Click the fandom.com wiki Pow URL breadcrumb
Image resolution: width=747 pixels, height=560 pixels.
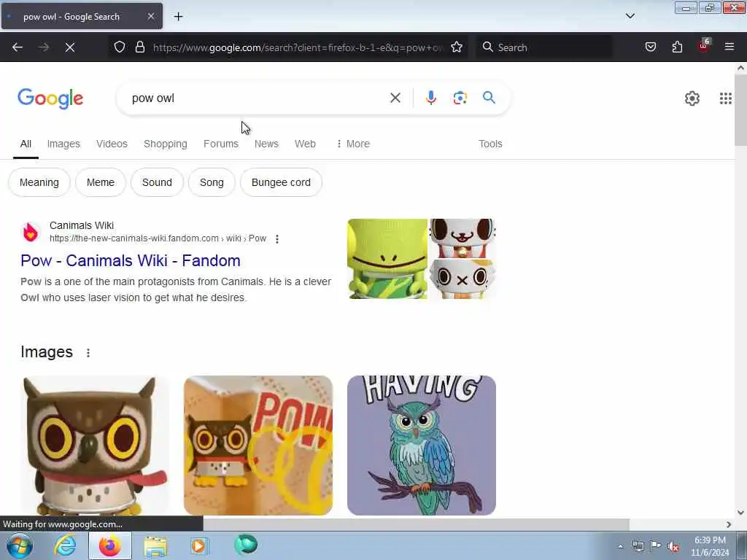[x=158, y=238]
